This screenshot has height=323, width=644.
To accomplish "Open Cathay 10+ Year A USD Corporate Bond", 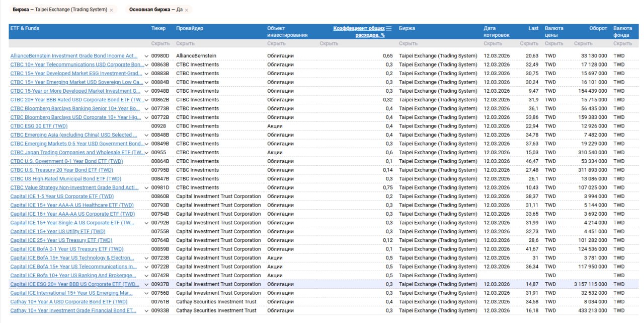I will (x=69, y=302).
